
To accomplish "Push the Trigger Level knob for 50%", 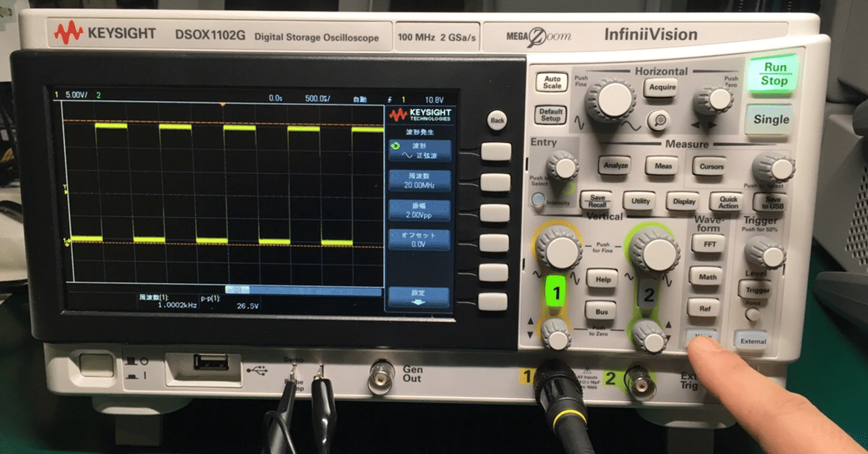I will (x=765, y=253).
